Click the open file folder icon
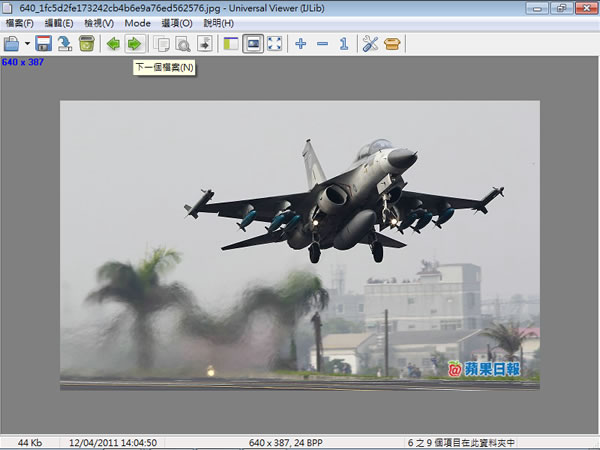The height and width of the screenshot is (450, 600). click(x=12, y=44)
